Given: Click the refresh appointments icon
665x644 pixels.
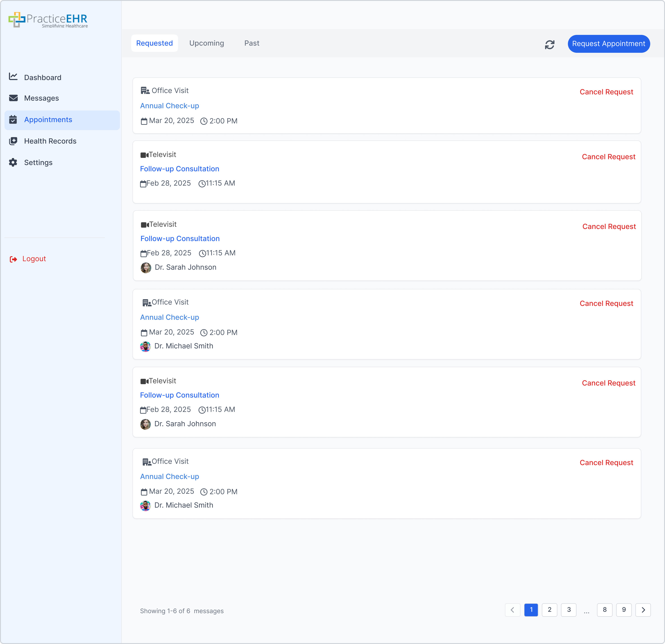Looking at the screenshot, I should [x=549, y=44].
